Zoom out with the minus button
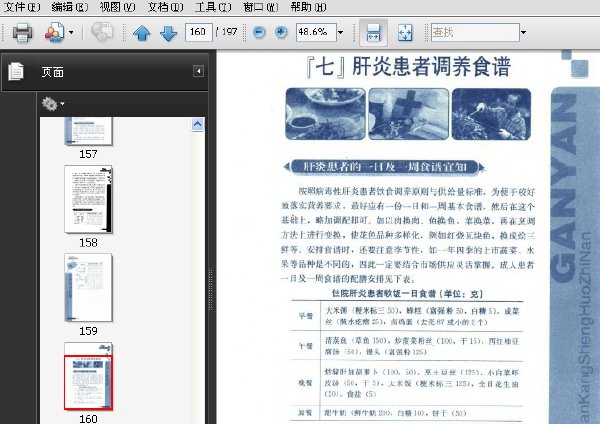The width and height of the screenshot is (600, 424). (x=259, y=32)
